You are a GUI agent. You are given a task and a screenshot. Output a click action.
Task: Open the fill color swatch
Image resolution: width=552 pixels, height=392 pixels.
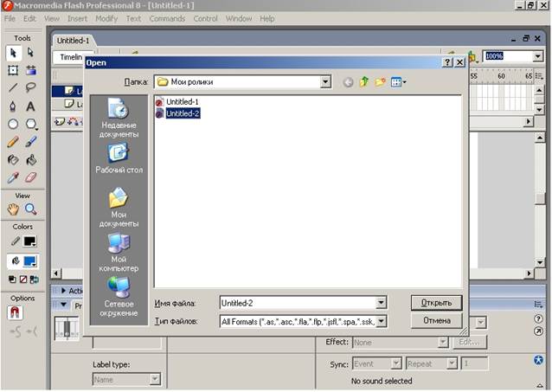tap(30, 261)
